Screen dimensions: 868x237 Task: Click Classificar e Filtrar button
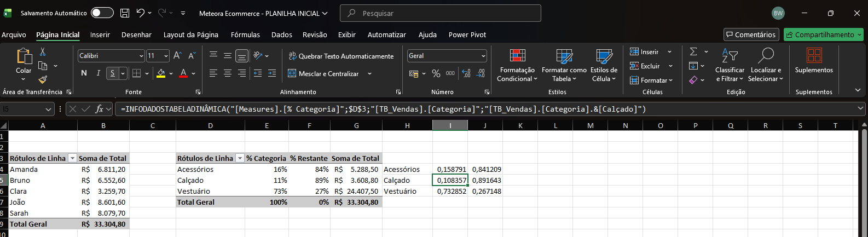[730, 65]
